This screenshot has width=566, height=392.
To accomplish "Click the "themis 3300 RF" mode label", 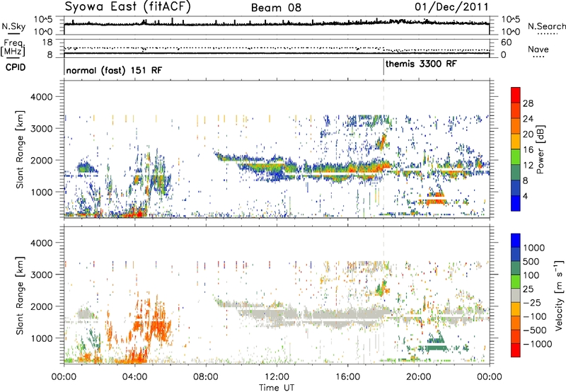I will [421, 64].
